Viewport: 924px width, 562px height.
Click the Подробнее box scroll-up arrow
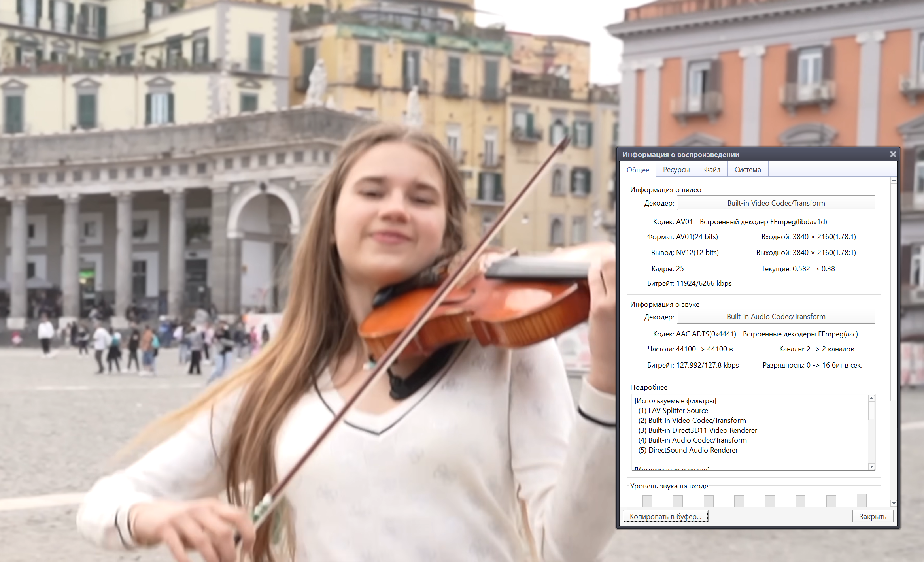pyautogui.click(x=871, y=398)
